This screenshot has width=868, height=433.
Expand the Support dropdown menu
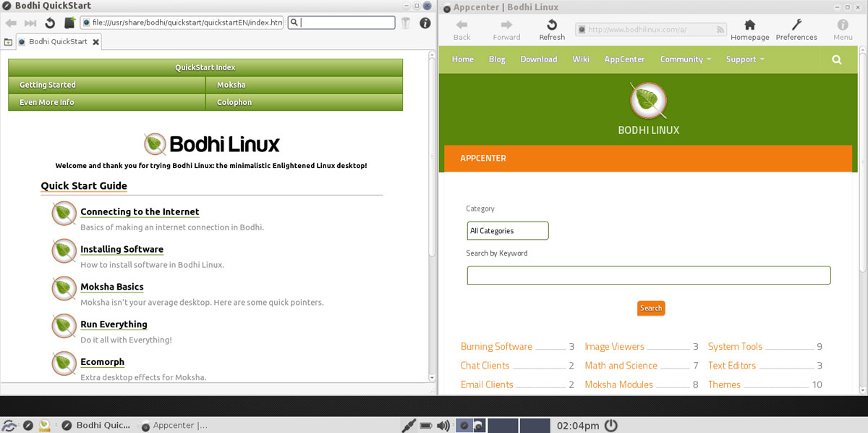745,59
